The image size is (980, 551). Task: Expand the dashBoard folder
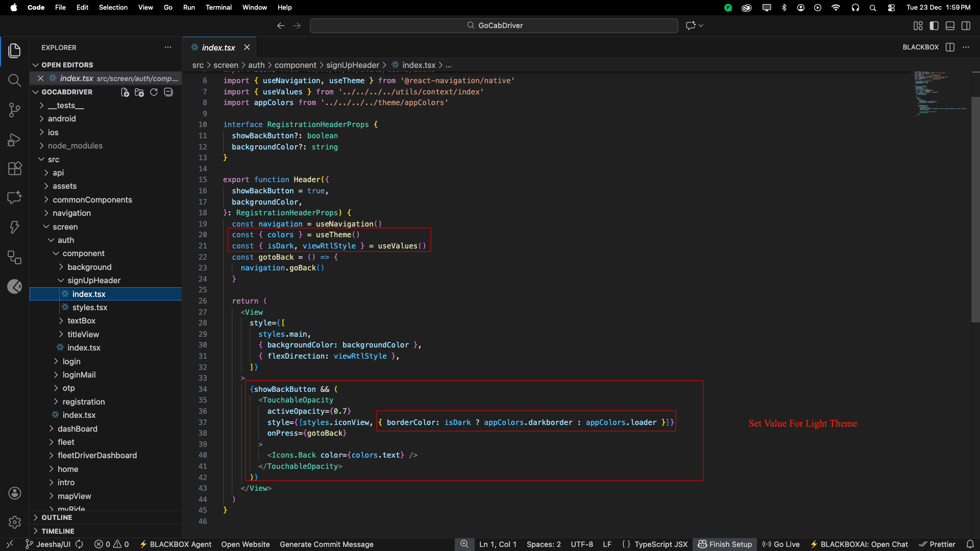(x=77, y=429)
